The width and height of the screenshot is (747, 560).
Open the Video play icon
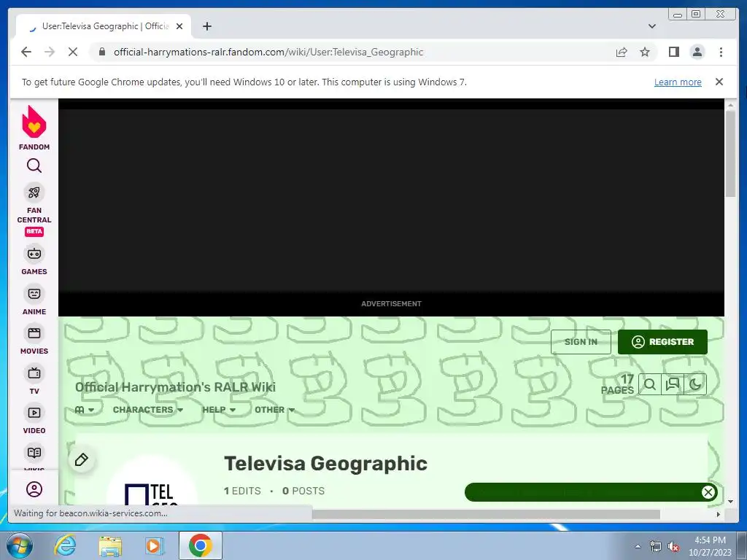(34, 413)
